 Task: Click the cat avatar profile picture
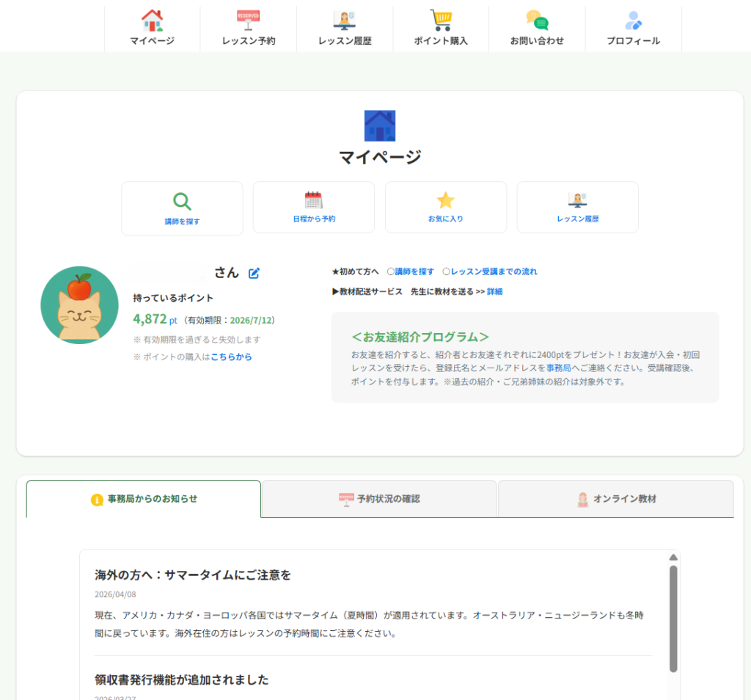tap(79, 305)
